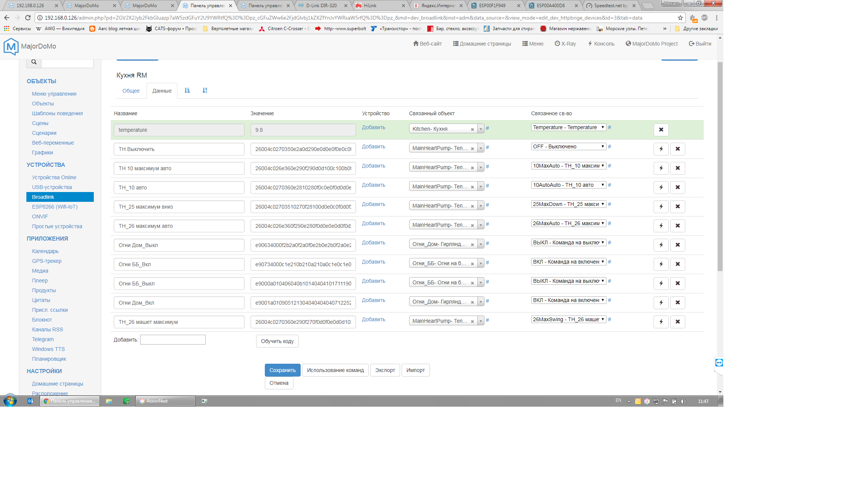Click the page vertical scrollbar
The image size is (868, 488).
(x=720, y=166)
